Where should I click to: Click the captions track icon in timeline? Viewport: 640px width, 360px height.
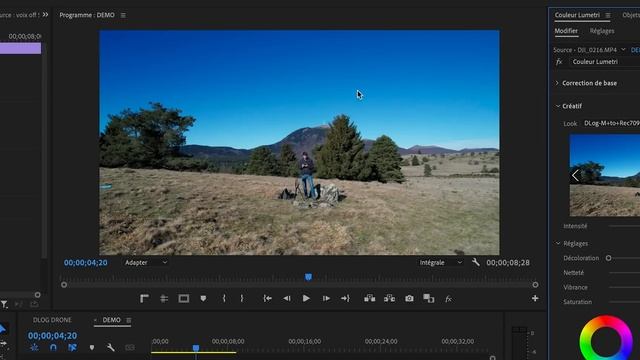[130, 347]
